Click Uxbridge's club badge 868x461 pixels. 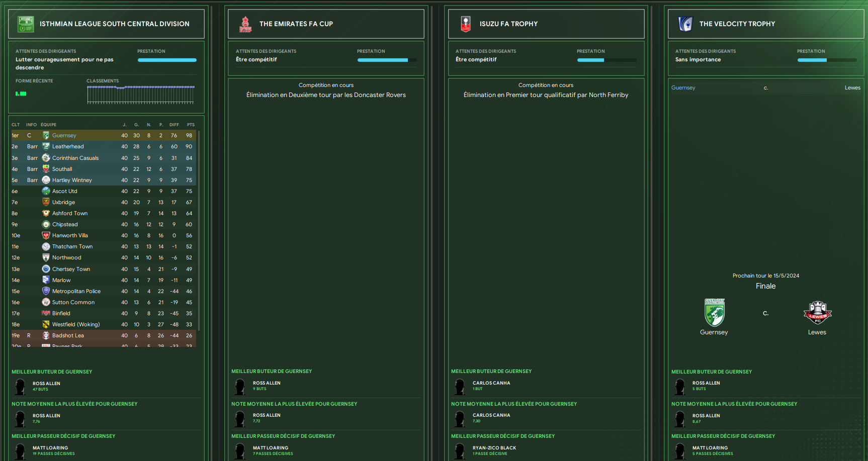pos(46,202)
